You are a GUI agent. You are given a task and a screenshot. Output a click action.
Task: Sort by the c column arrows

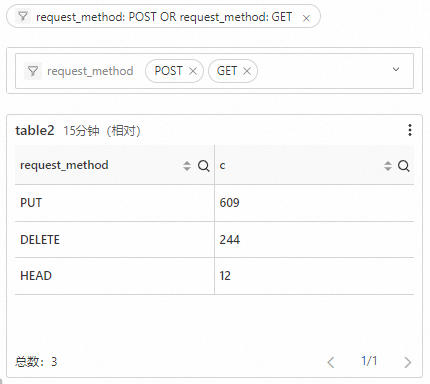(x=387, y=166)
